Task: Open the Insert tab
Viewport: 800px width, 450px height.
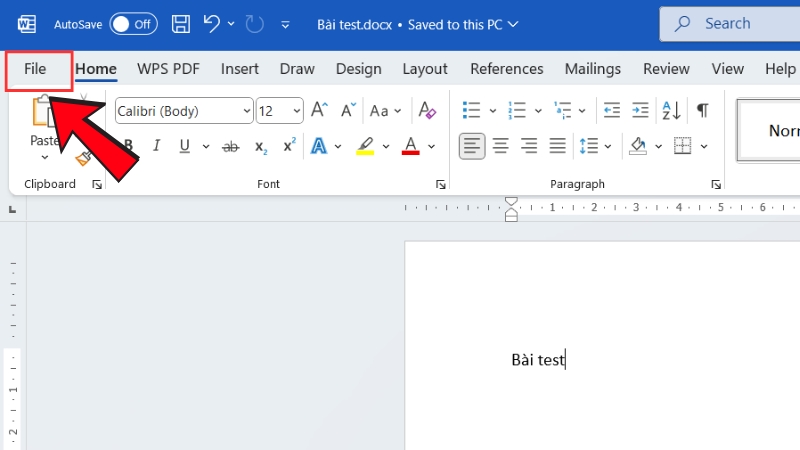Action: pos(239,69)
